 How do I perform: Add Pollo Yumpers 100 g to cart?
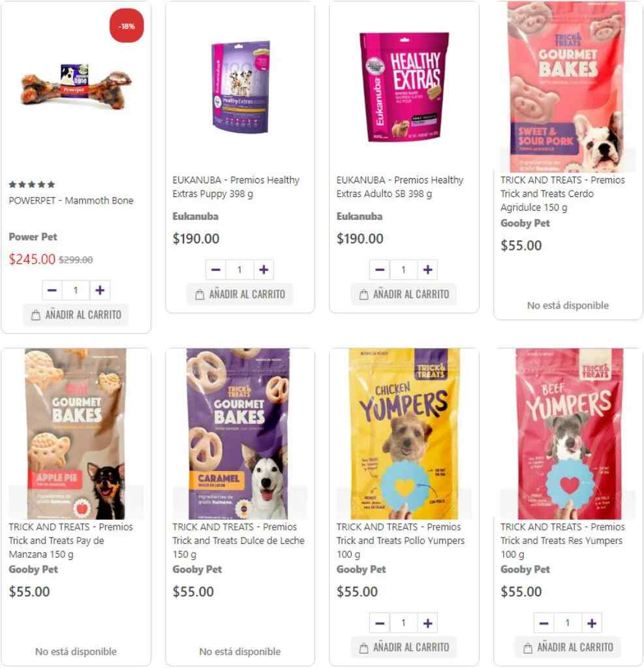click(x=404, y=648)
